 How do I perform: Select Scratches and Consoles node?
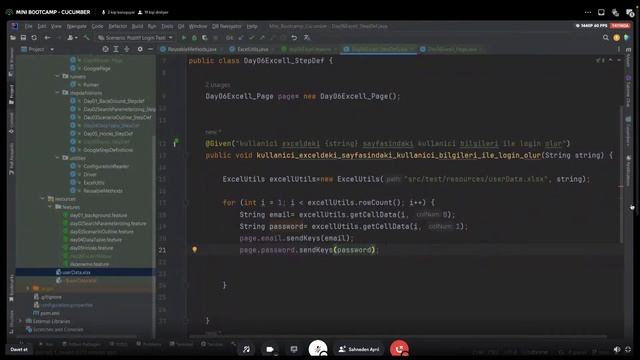pos(58,329)
